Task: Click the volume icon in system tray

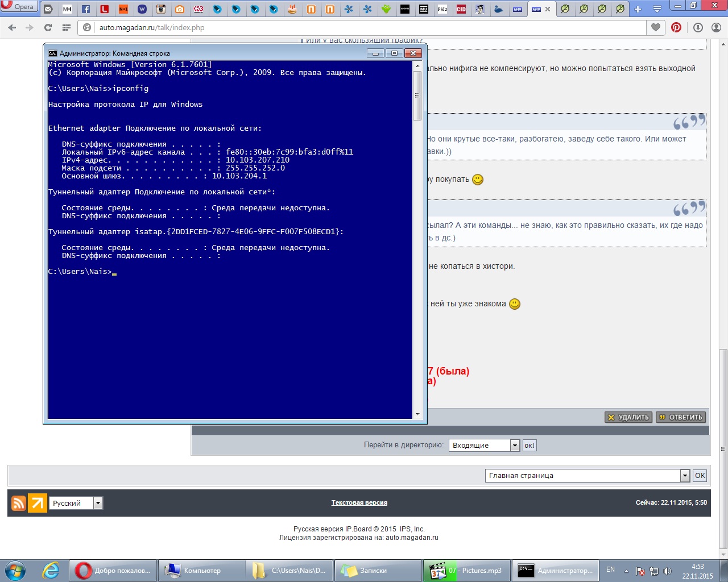Action: 667,571
